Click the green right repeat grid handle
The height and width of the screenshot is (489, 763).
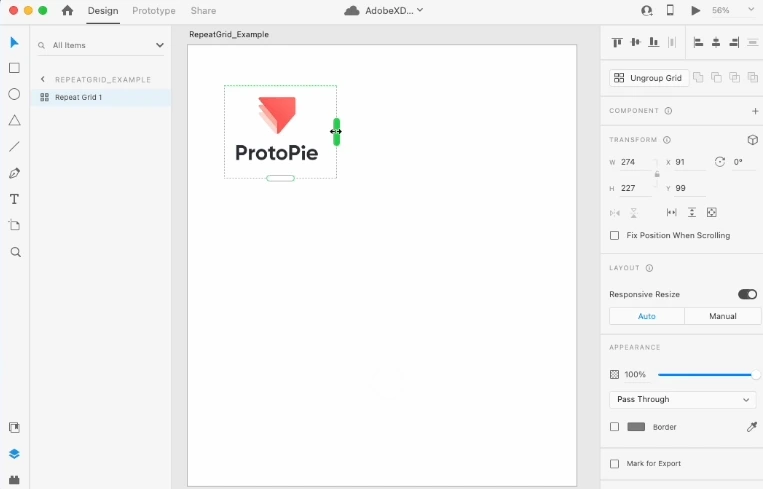pos(336,132)
